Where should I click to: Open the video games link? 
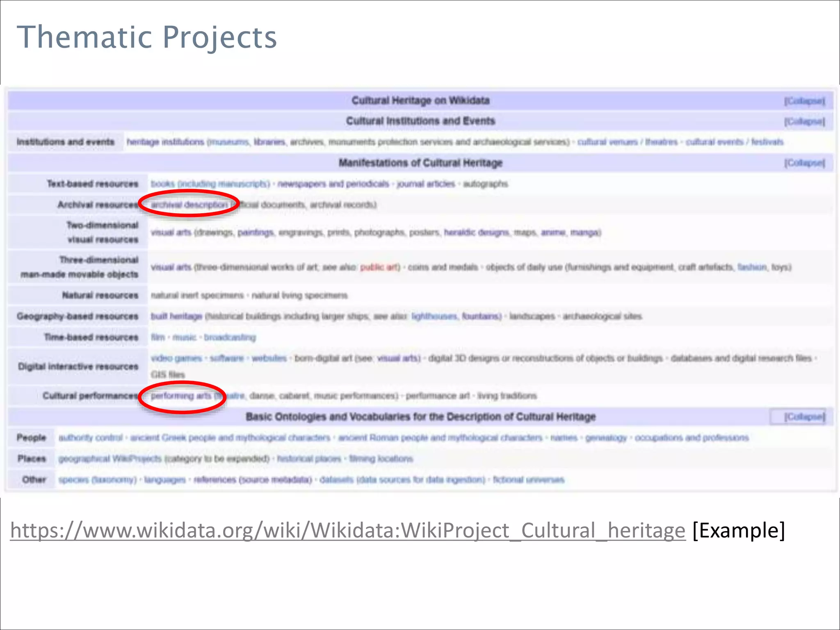[x=176, y=358]
